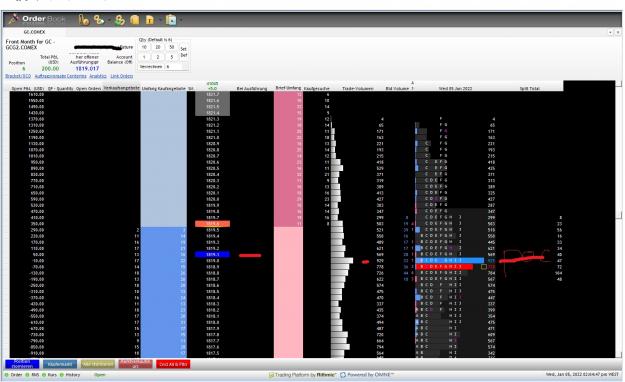Click the Umfang Kaufangebote column header
625x382 pixels.
click(x=163, y=88)
